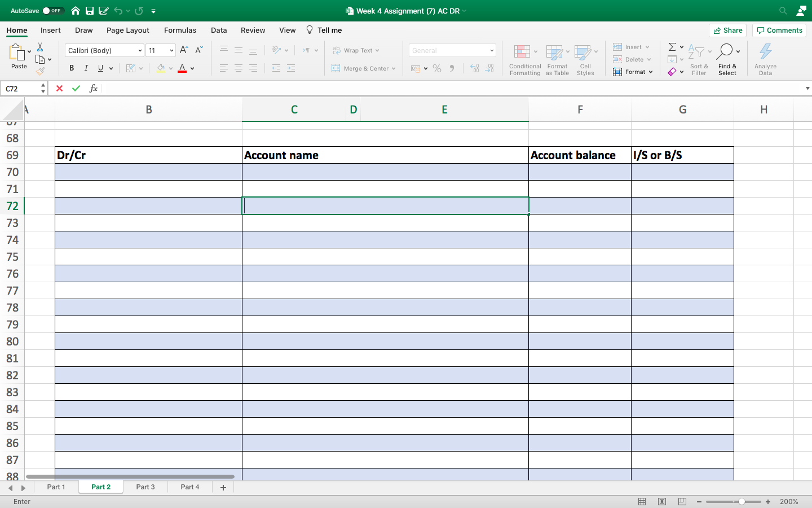Open Cell Styles gallery
Image resolution: width=812 pixels, height=508 pixels.
(x=585, y=59)
